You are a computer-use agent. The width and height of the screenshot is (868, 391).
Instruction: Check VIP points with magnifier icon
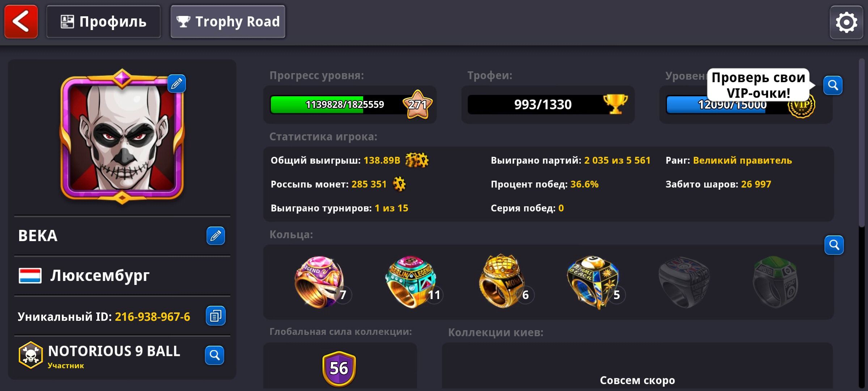point(833,85)
